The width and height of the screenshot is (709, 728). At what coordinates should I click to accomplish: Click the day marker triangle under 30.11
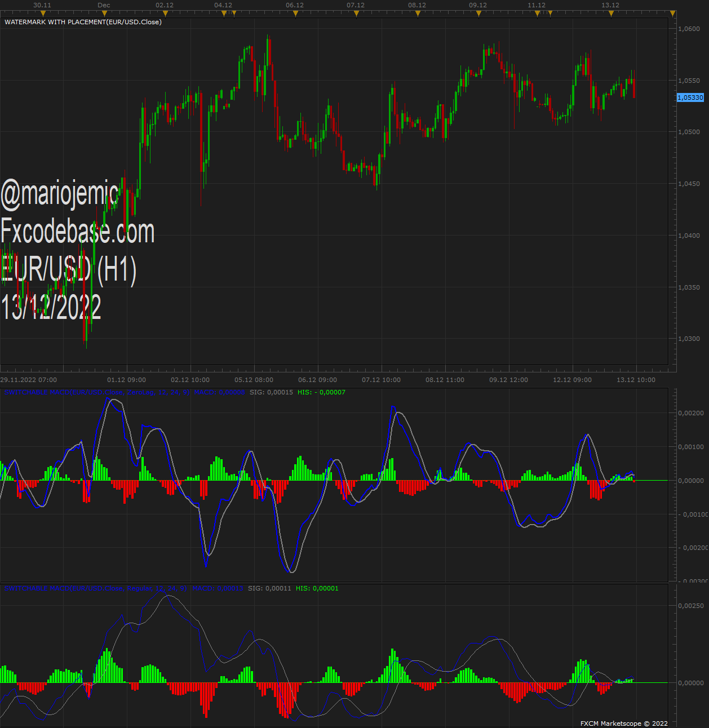[43, 14]
